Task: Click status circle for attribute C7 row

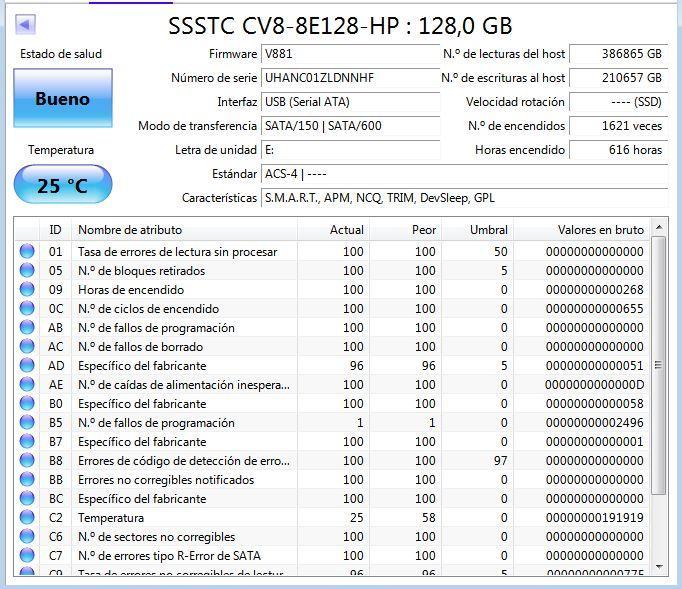Action: [x=27, y=556]
